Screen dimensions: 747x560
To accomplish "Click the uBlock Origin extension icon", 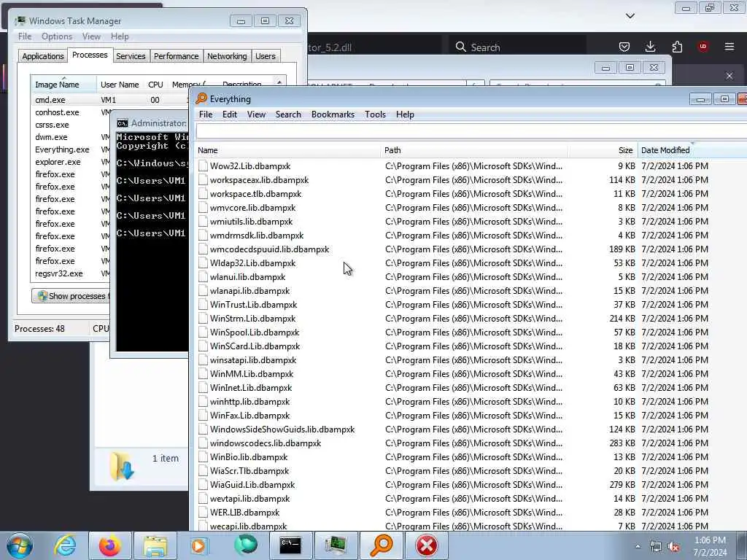I will pos(703,47).
